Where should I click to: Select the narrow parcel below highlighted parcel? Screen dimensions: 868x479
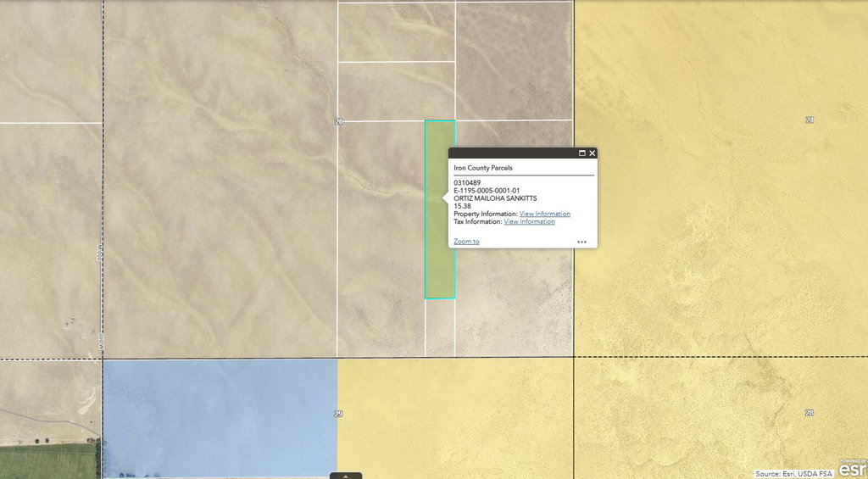tap(440, 328)
